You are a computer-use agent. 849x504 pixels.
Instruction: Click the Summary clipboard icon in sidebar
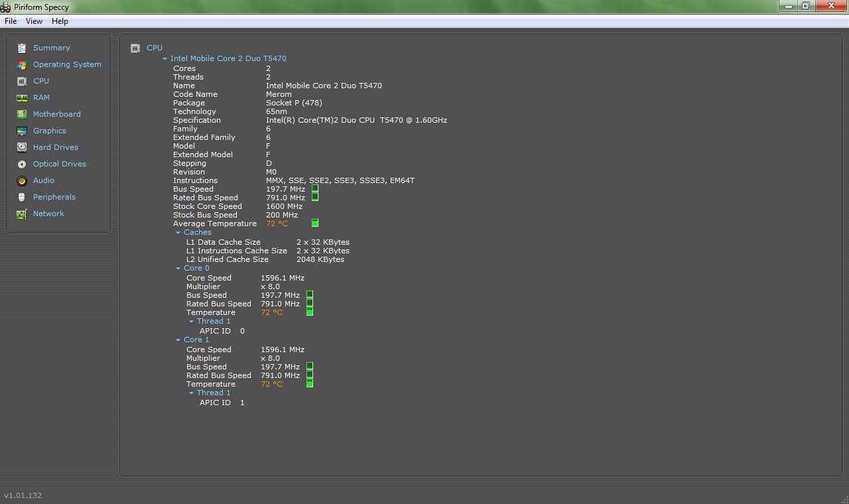pos(22,48)
